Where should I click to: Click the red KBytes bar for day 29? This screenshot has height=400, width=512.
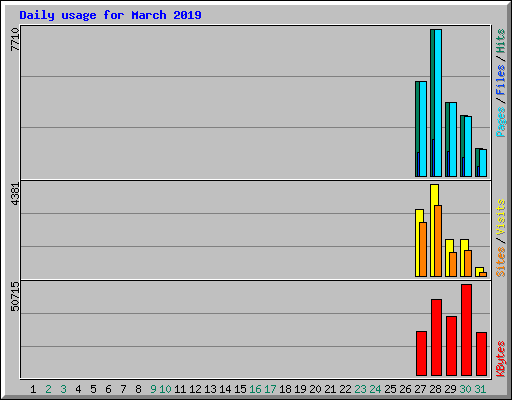pos(451,346)
